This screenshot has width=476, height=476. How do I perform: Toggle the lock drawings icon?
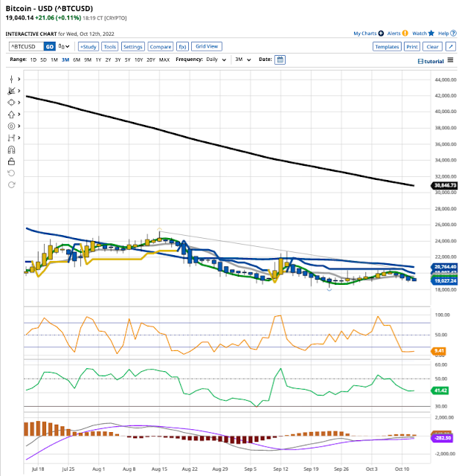[x=11, y=161]
